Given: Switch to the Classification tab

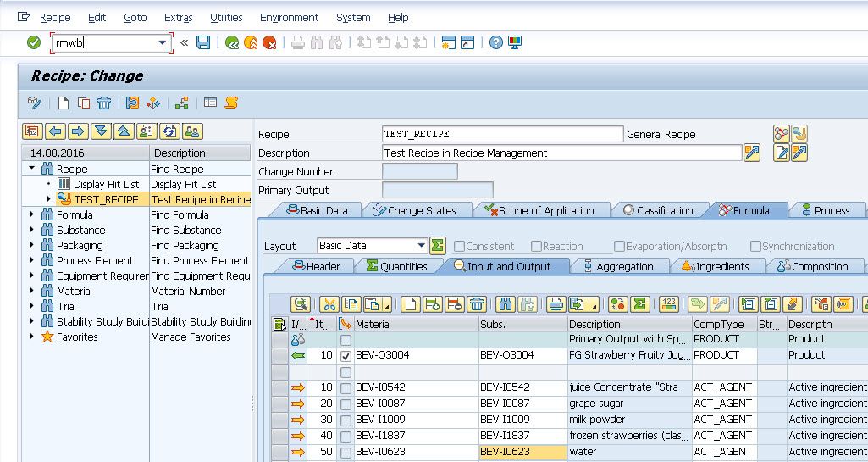Looking at the screenshot, I should [658, 210].
